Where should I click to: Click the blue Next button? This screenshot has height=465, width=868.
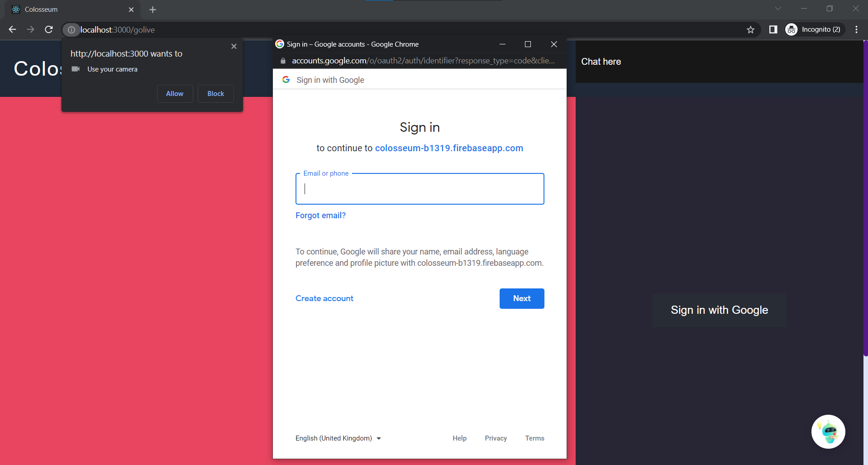coord(522,298)
